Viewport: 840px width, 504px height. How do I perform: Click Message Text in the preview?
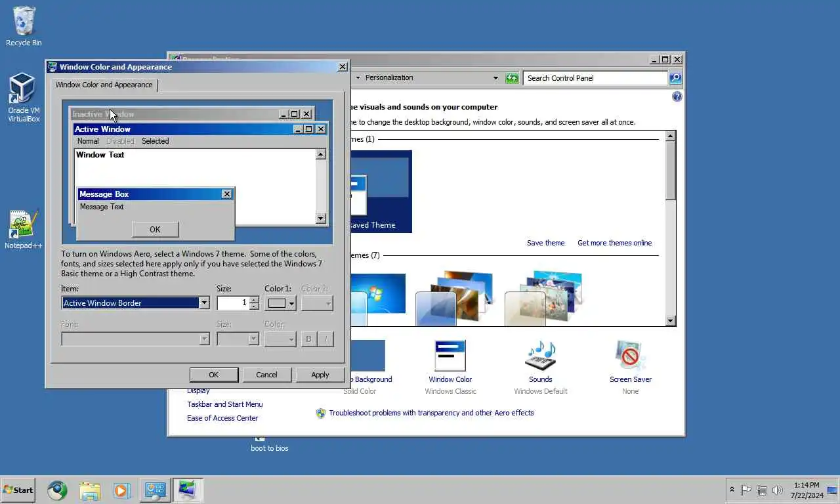coord(102,207)
